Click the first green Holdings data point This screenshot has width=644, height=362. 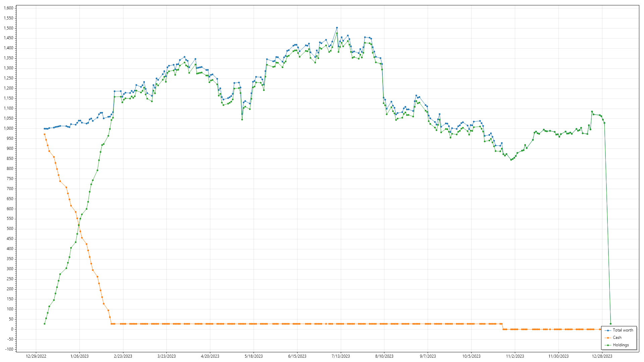click(45, 324)
